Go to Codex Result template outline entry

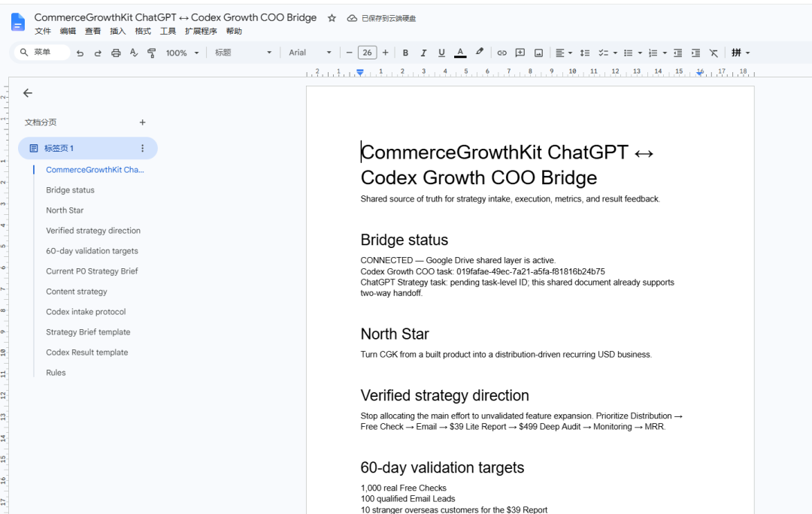[87, 352]
